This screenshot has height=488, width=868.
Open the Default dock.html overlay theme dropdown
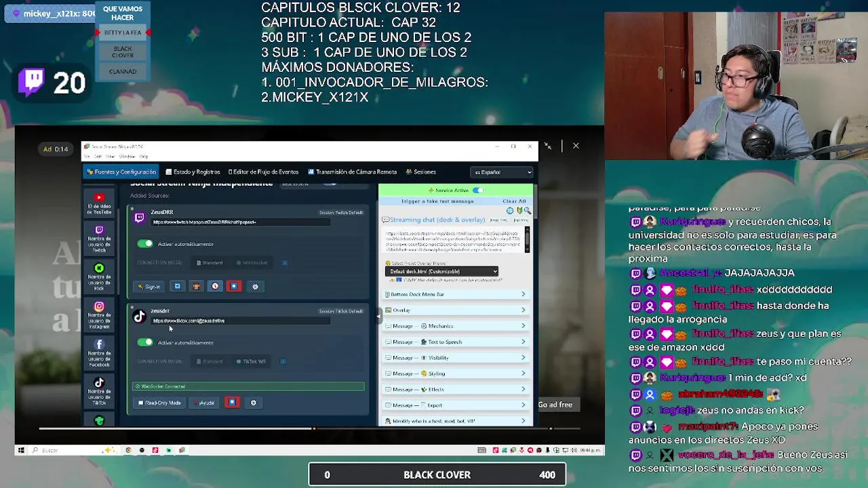pyautogui.click(x=441, y=271)
